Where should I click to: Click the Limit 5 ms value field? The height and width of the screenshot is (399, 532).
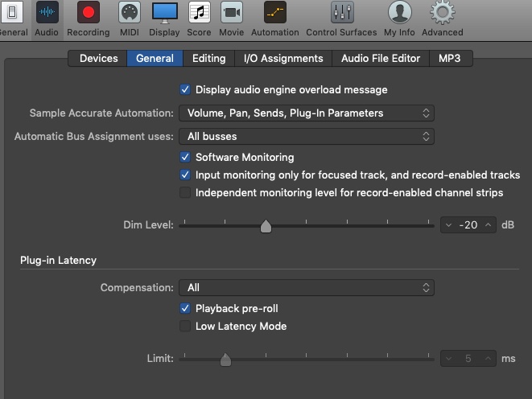click(468, 359)
